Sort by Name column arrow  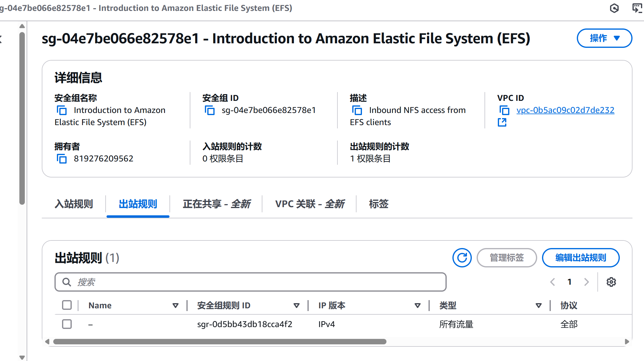176,306
